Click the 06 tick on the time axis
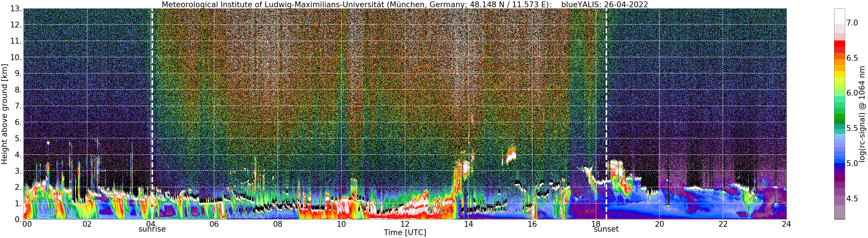Viewport: 868px width, 238px height. click(214, 224)
